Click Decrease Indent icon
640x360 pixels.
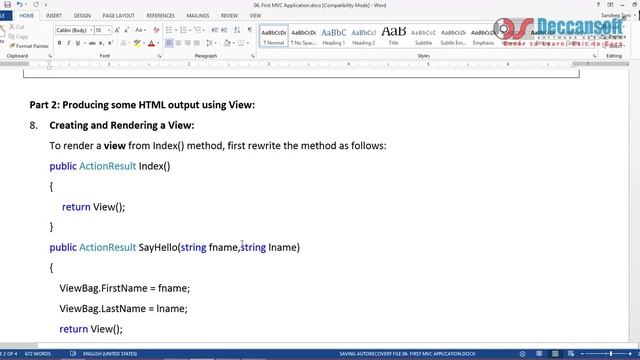coord(215,30)
